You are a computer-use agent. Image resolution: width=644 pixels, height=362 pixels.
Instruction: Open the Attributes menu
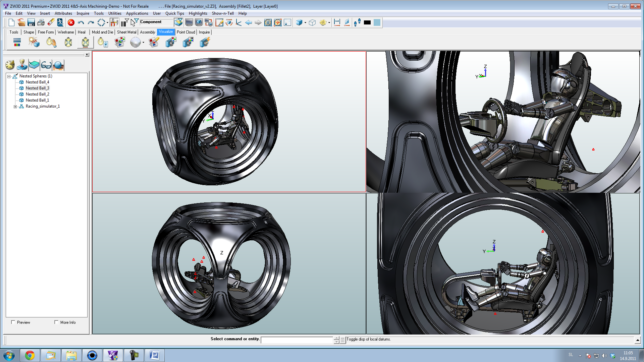coord(63,13)
